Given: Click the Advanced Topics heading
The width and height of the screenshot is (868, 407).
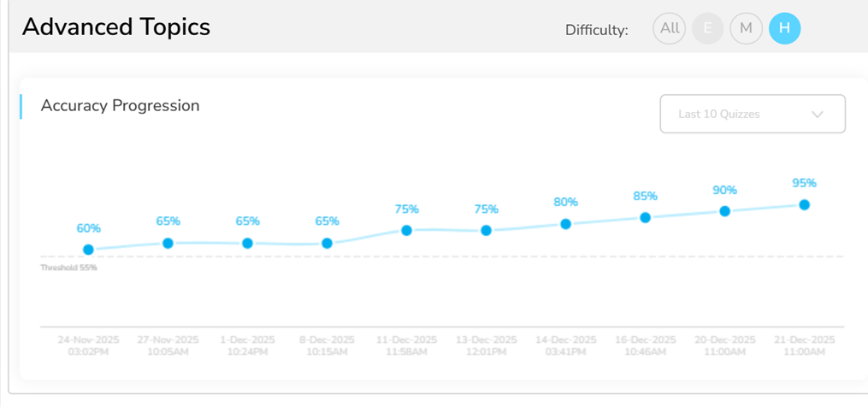Looking at the screenshot, I should pyautogui.click(x=116, y=27).
